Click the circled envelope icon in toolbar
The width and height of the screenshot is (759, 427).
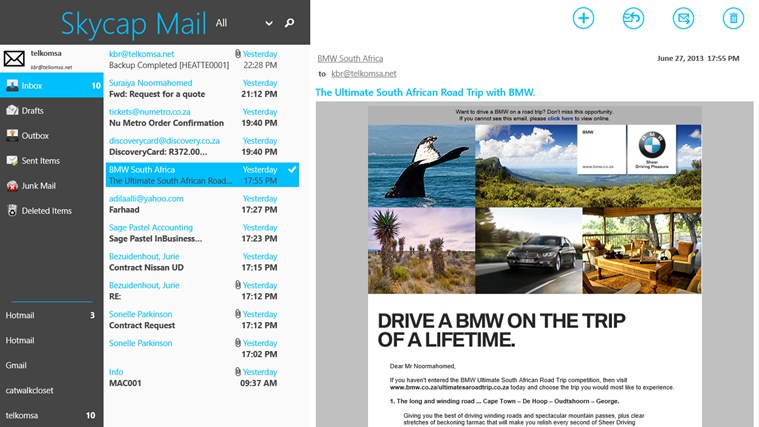(x=683, y=18)
